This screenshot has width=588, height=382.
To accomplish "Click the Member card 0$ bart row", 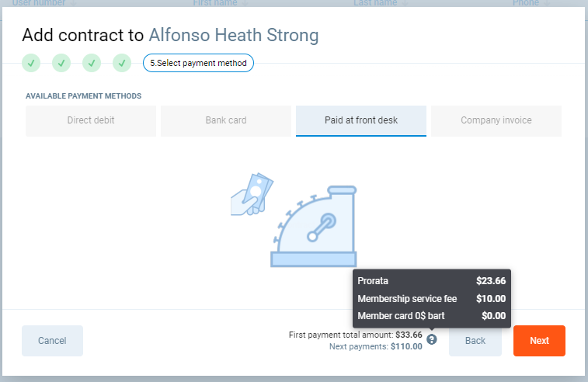I will (x=431, y=316).
